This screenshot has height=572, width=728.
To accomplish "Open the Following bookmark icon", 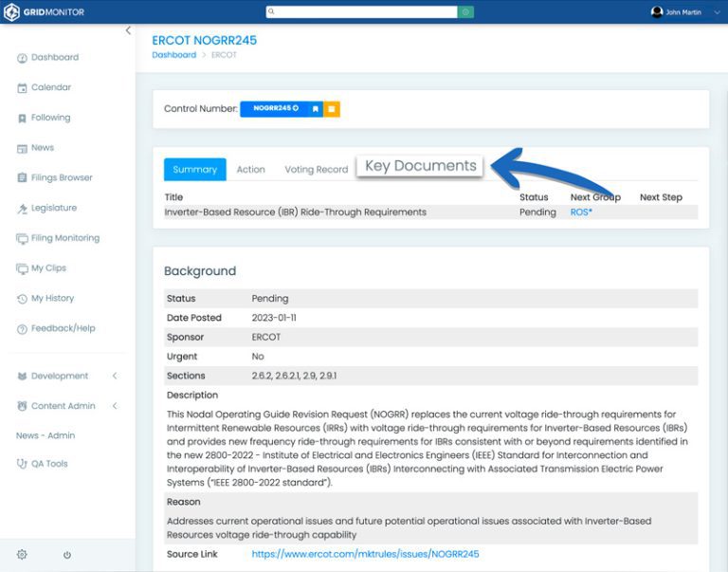I will click(22, 118).
